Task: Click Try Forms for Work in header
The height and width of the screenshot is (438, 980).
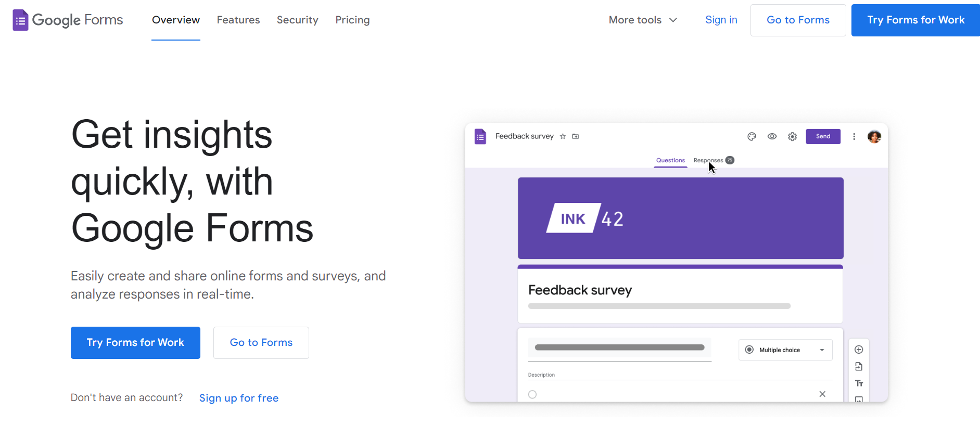Action: tap(915, 20)
